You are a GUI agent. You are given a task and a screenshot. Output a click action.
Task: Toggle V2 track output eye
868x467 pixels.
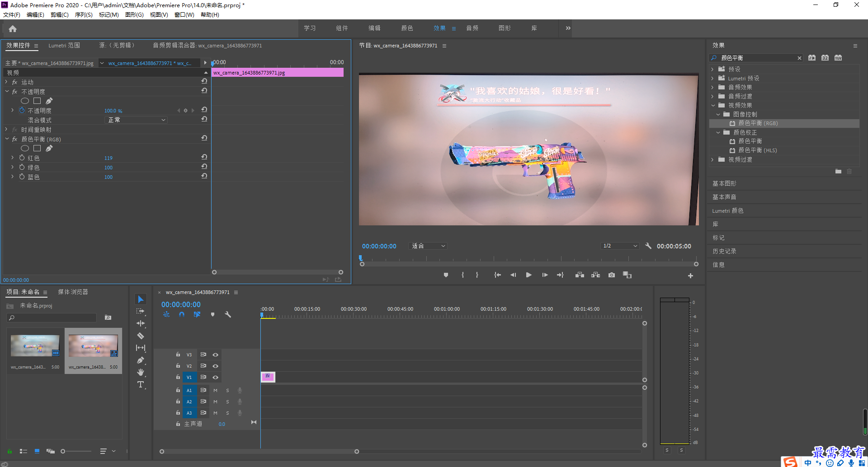(x=216, y=366)
